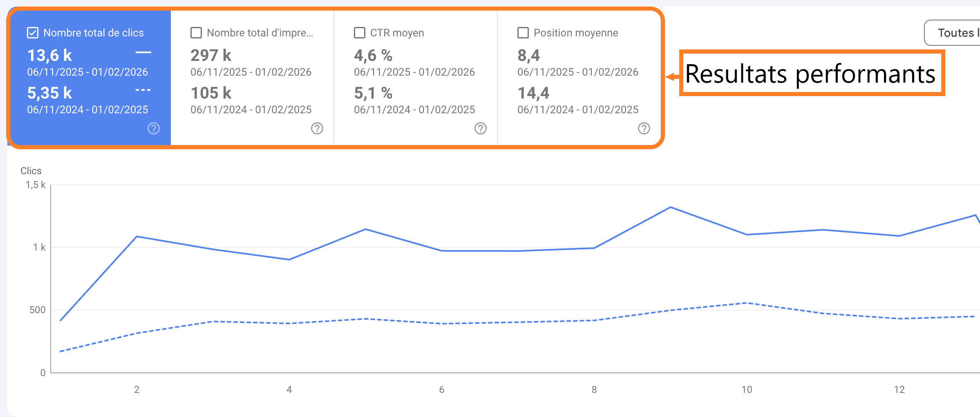
Task: Click solid line peak above day 9
Action: click(x=671, y=207)
